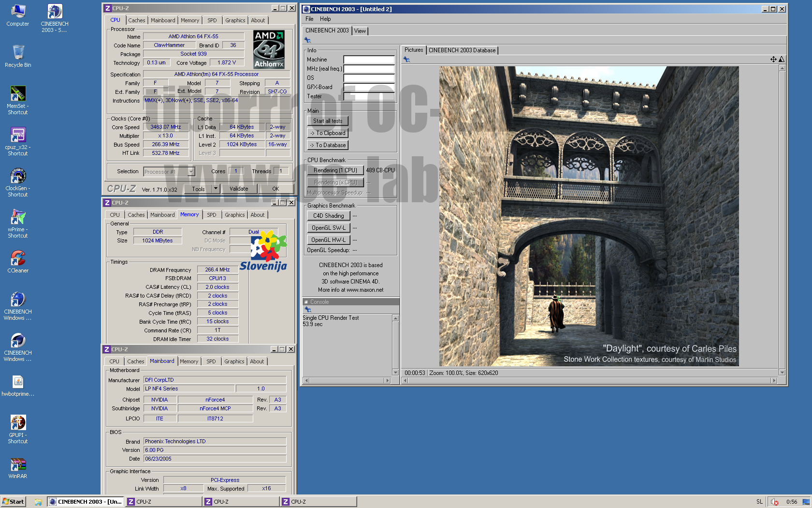This screenshot has width=812, height=508.
Task: Open About tab in Mainboard CPU-Z window
Action: pos(257,361)
